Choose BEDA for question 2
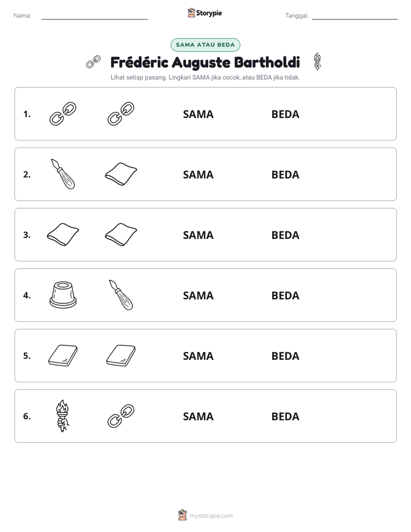The image size is (411, 532). [286, 174]
